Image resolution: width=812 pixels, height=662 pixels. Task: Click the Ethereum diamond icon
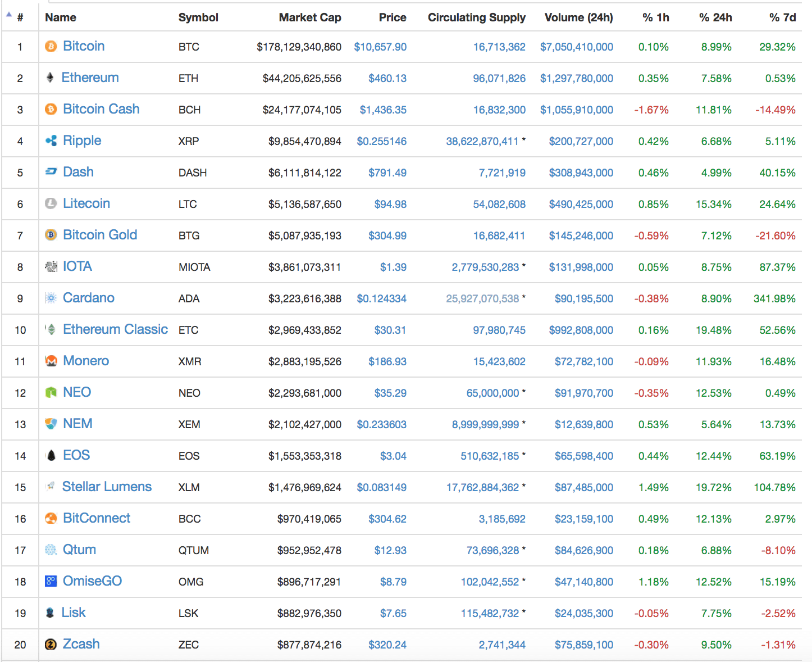[x=50, y=78]
